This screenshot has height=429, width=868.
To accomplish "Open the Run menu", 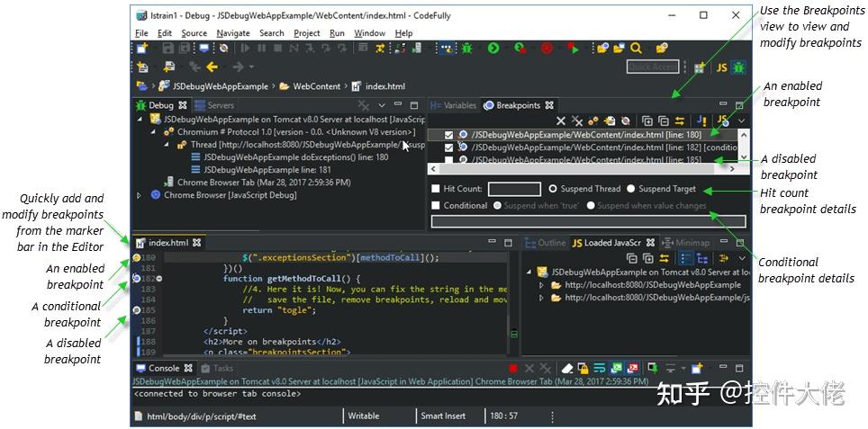I will pos(337,33).
